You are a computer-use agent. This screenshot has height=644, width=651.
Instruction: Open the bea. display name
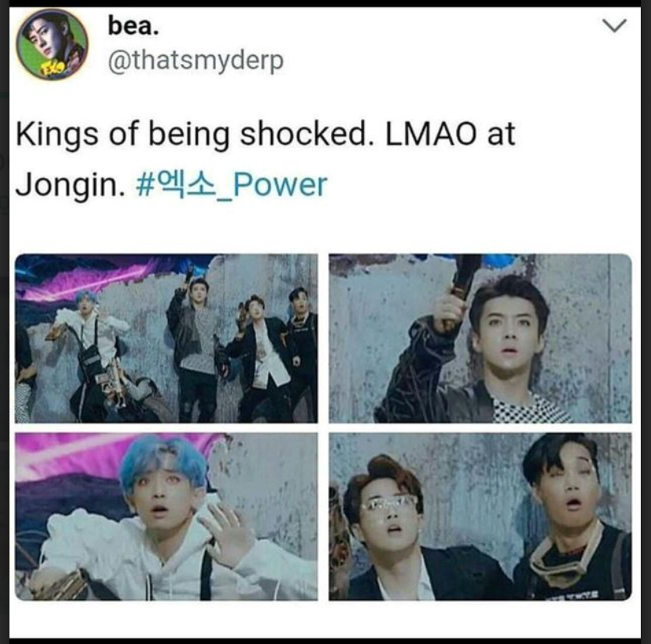pyautogui.click(x=133, y=26)
